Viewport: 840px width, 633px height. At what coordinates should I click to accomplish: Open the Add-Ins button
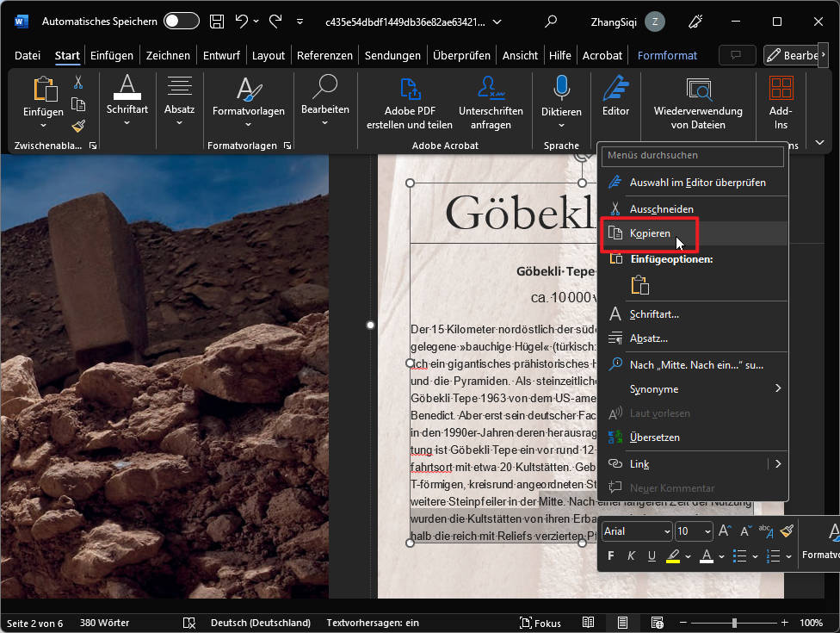point(781,103)
